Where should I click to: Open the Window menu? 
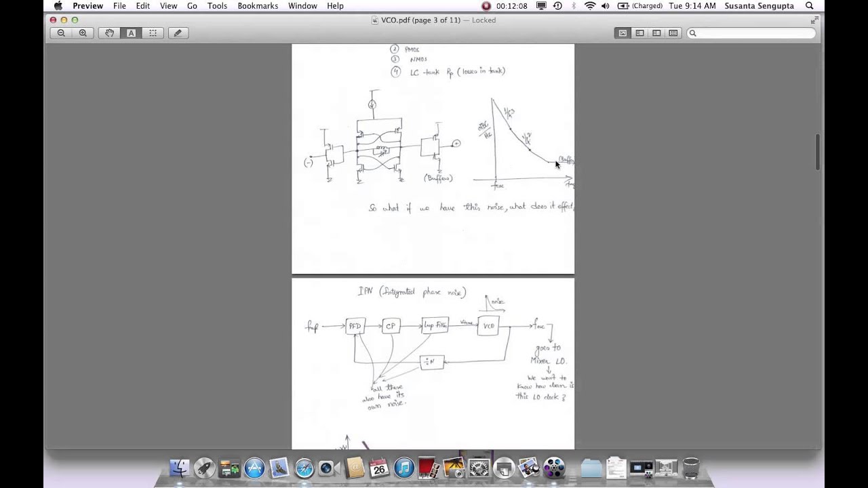[302, 6]
